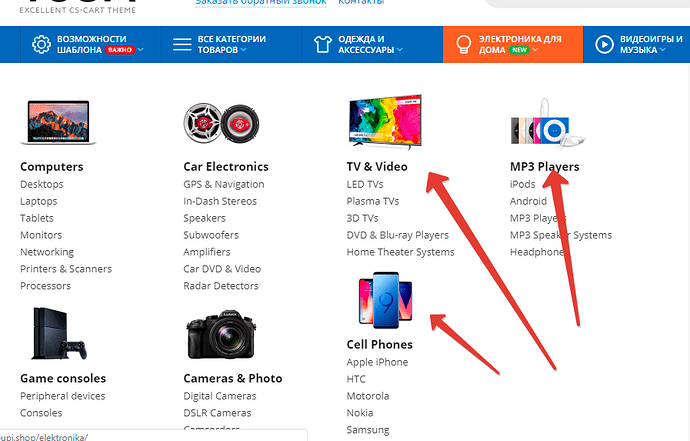Open the colorful TV image

coord(385,121)
